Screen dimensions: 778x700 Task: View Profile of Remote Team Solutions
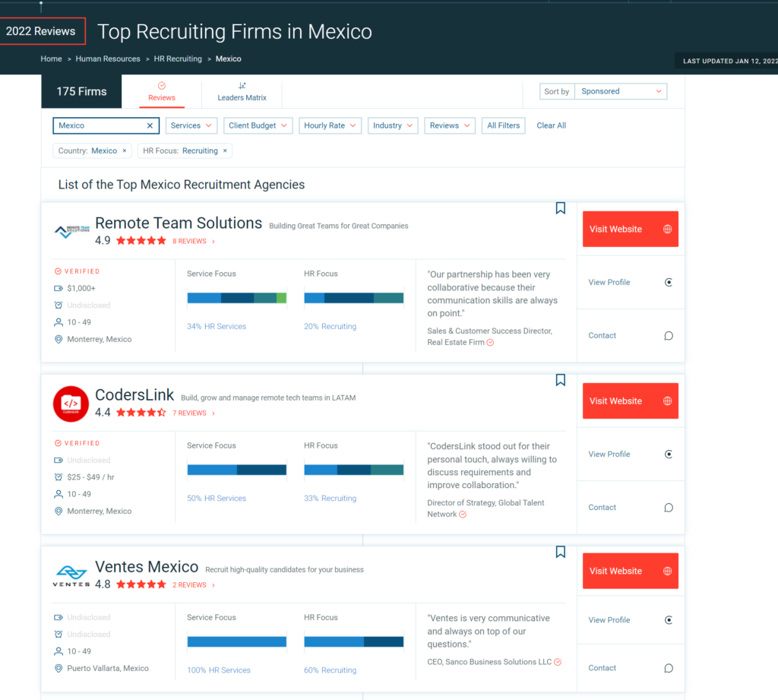(x=609, y=283)
